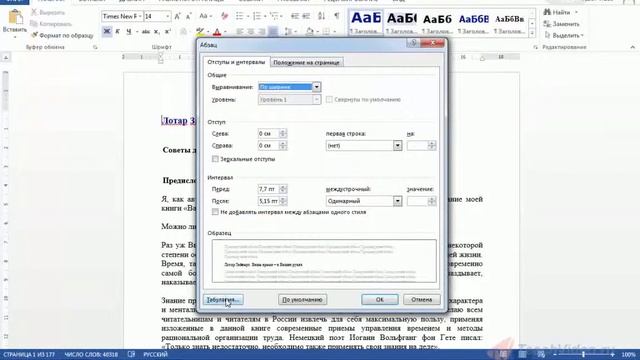The height and width of the screenshot is (360, 640).
Task: Toggle Bold (Ж) formatting
Action: click(x=107, y=31)
